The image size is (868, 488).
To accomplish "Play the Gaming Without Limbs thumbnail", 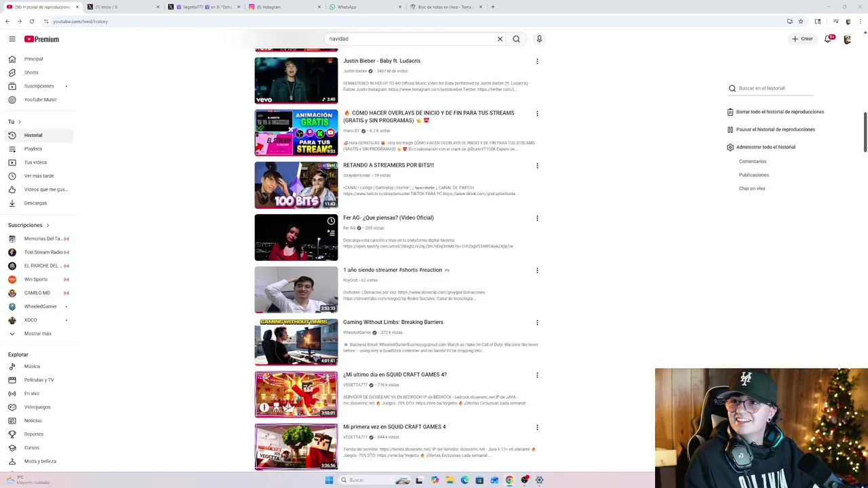I will point(296,342).
